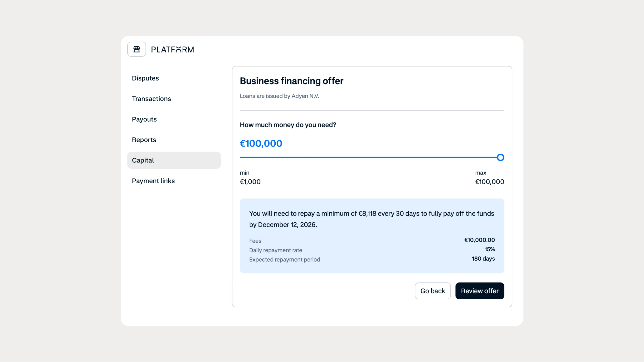Click the Go back button
The width and height of the screenshot is (644, 362).
point(433,291)
